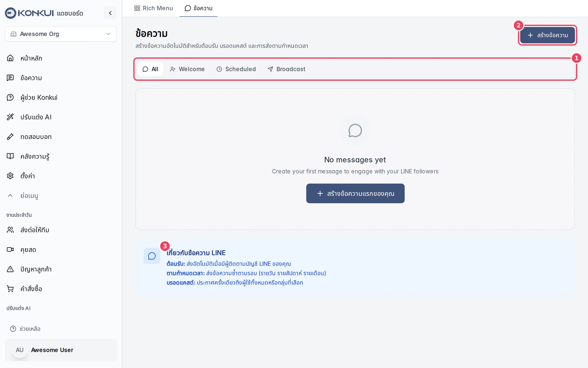Open the หน้าหลัก home icon
Image resolution: width=588 pixels, height=368 pixels.
tap(10, 58)
